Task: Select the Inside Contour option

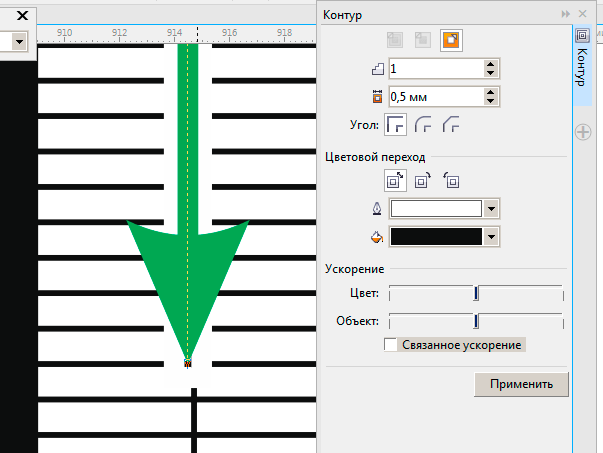Action: pos(423,40)
